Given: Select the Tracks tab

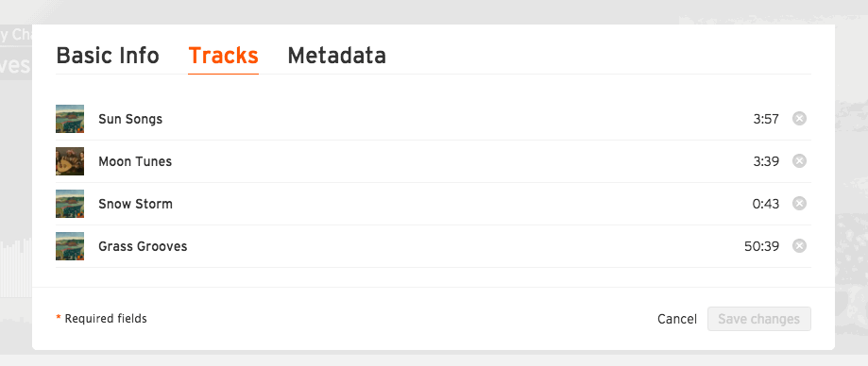Looking at the screenshot, I should [224, 56].
